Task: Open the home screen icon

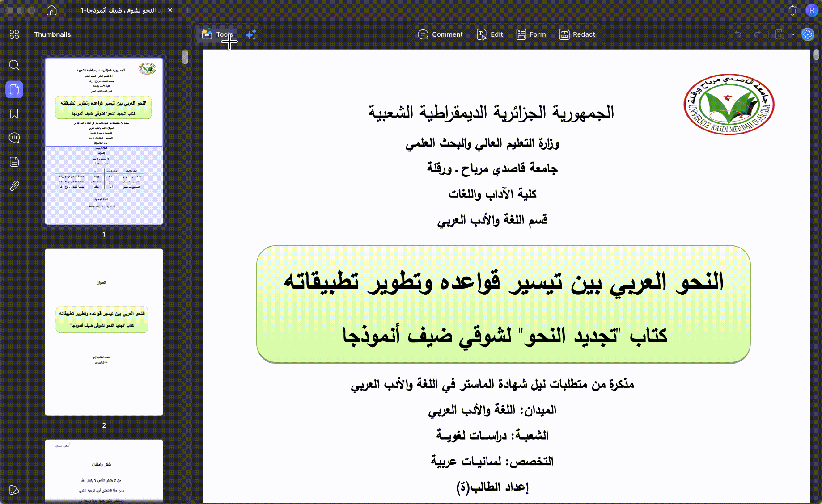Action: tap(51, 10)
